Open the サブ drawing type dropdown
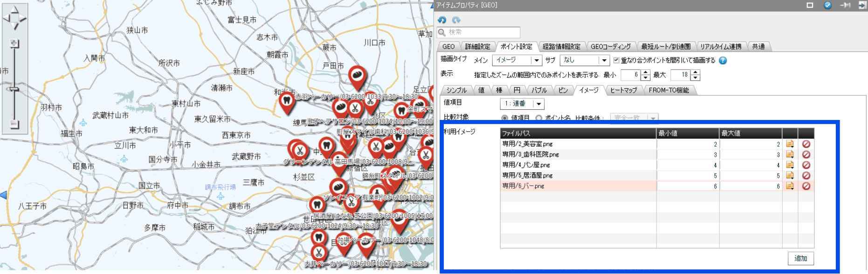 tap(604, 60)
